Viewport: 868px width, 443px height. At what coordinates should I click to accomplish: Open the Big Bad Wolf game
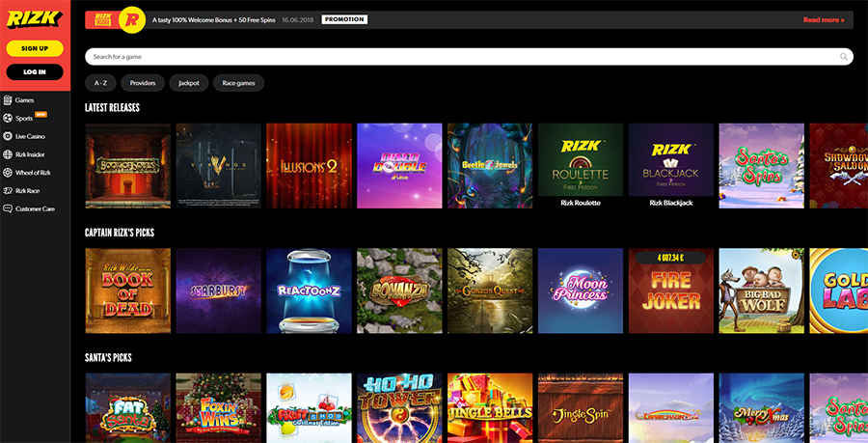coord(761,291)
